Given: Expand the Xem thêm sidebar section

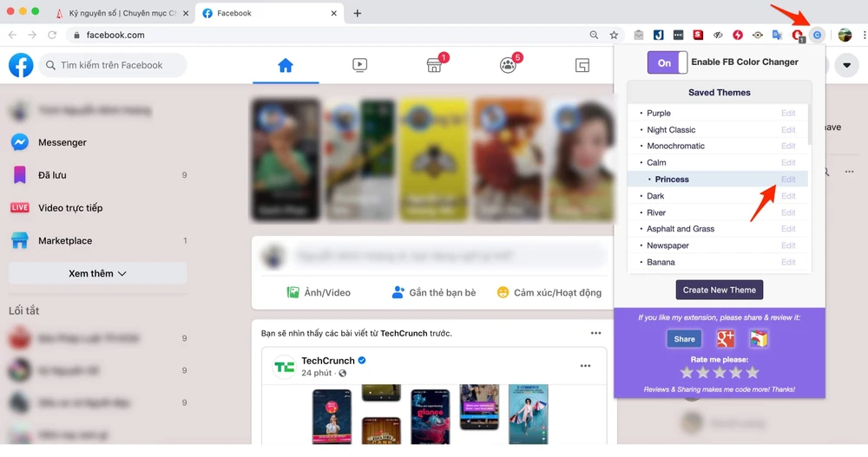Looking at the screenshot, I should tap(97, 273).
